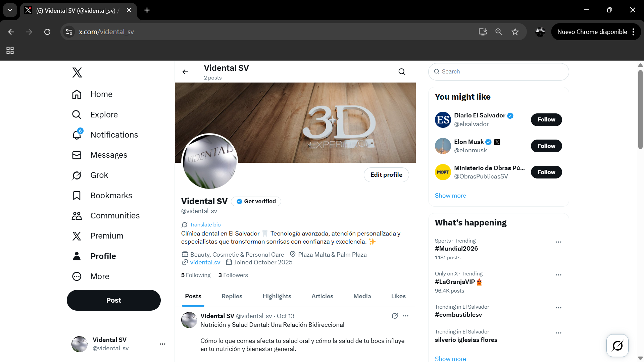Go back using the profile back arrow
The width and height of the screenshot is (644, 362).
[x=185, y=71]
